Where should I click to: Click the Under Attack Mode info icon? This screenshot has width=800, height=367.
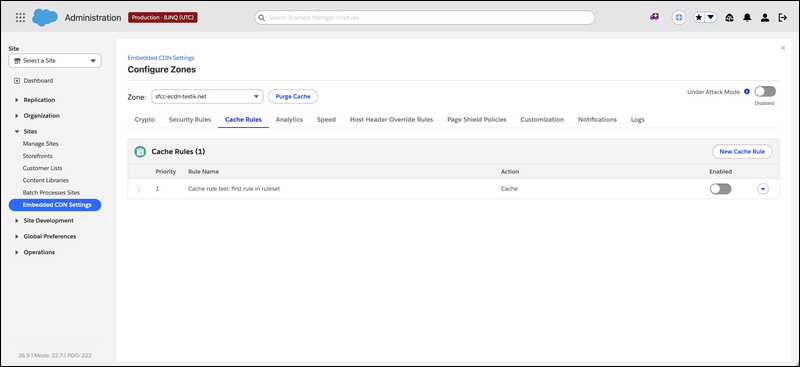pyautogui.click(x=747, y=92)
